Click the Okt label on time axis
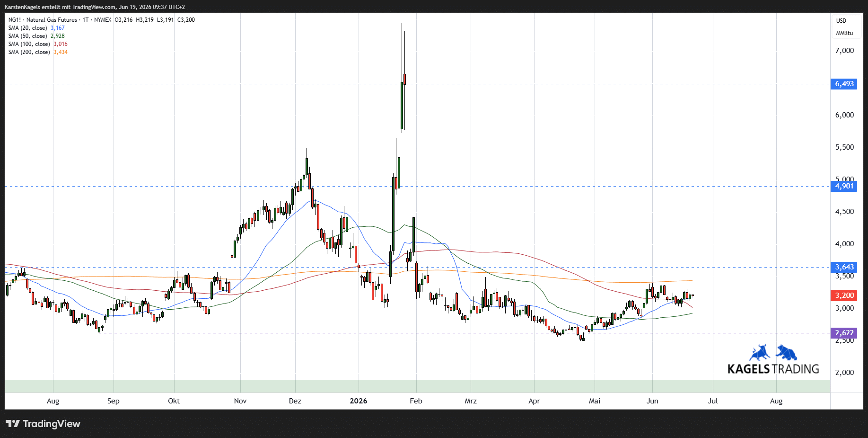The width and height of the screenshot is (868, 438). (x=174, y=401)
